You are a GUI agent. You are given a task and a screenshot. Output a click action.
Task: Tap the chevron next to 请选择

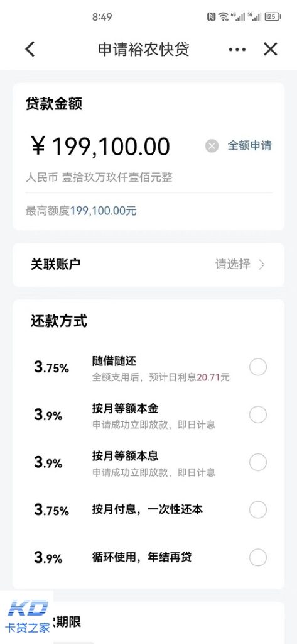(x=262, y=265)
